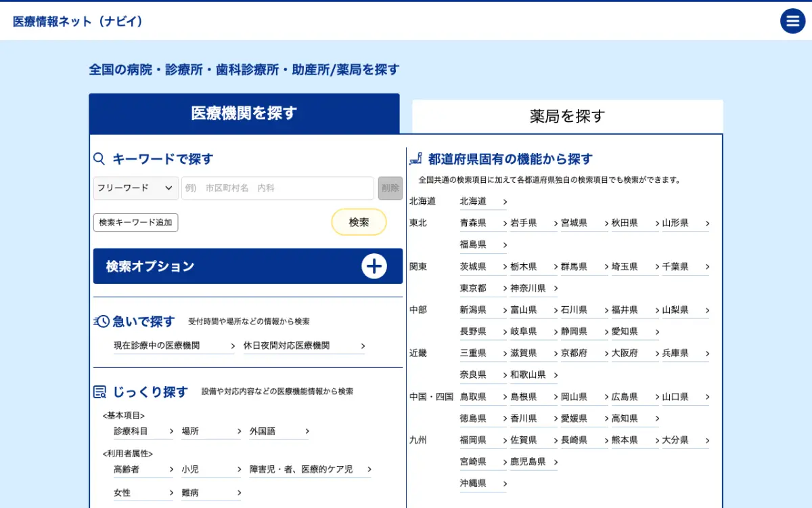
Task: Switch to 薬局を探す tab
Action: 568,117
